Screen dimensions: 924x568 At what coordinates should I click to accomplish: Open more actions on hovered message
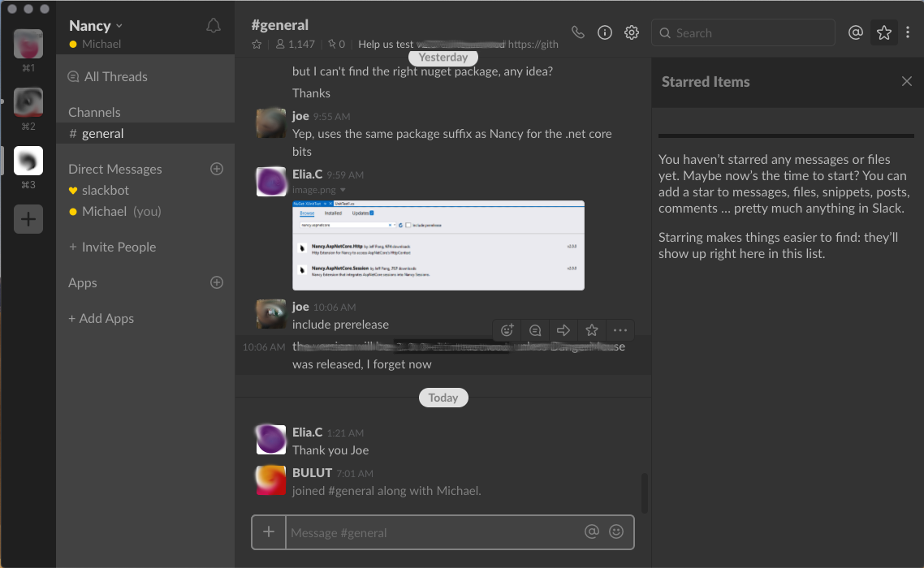(620, 330)
